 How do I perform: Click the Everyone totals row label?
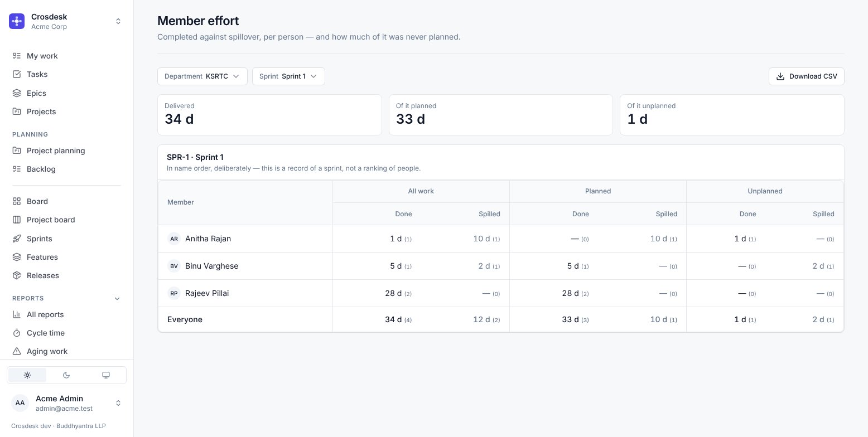point(185,319)
